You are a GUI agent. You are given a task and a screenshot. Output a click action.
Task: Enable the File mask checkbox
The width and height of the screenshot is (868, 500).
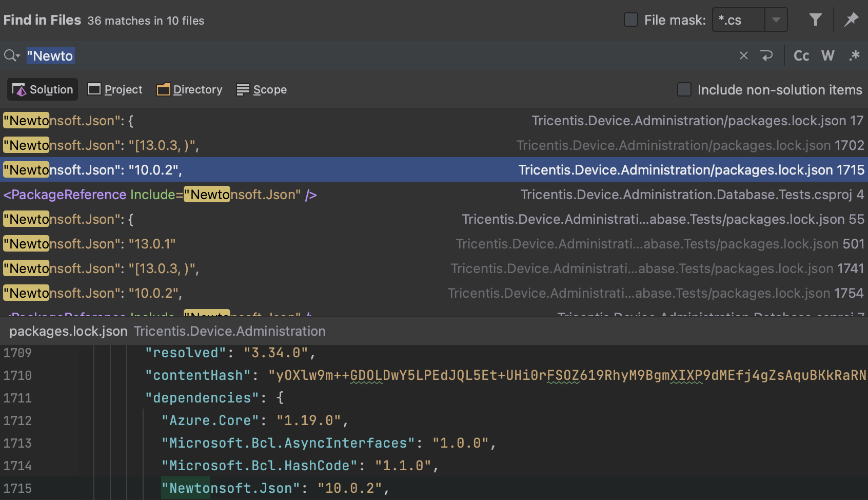pyautogui.click(x=630, y=20)
